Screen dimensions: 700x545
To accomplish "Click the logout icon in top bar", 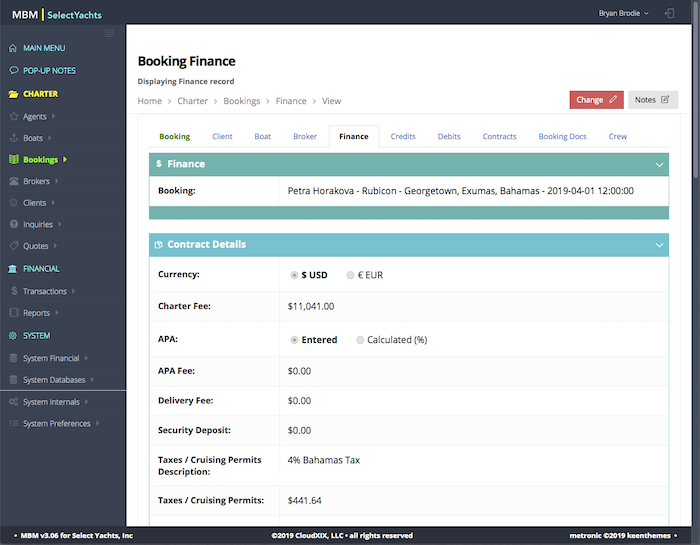I will [x=669, y=13].
